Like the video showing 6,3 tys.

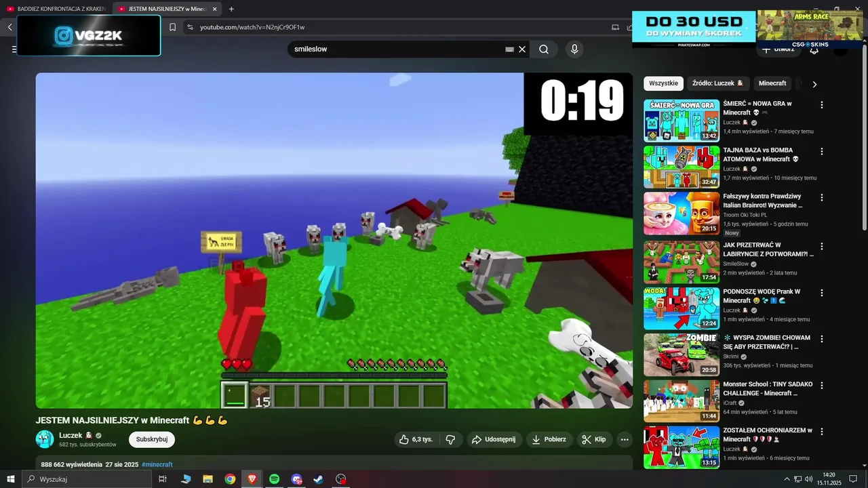point(416,439)
